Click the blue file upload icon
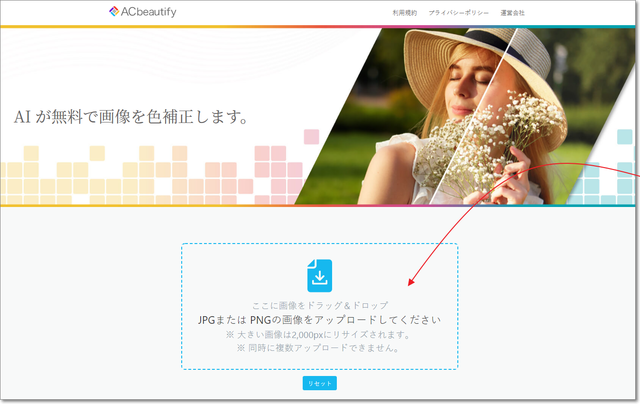This screenshot has height=404, width=640. tap(319, 275)
